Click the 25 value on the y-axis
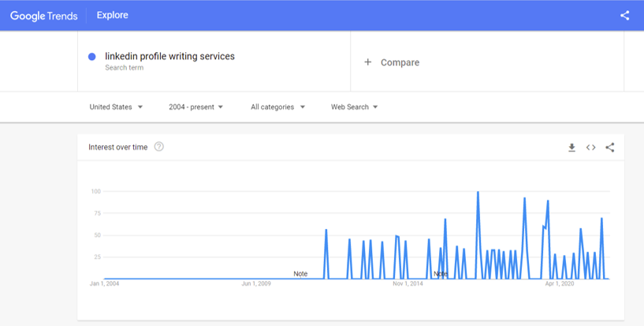This screenshot has width=644, height=326. click(97, 257)
